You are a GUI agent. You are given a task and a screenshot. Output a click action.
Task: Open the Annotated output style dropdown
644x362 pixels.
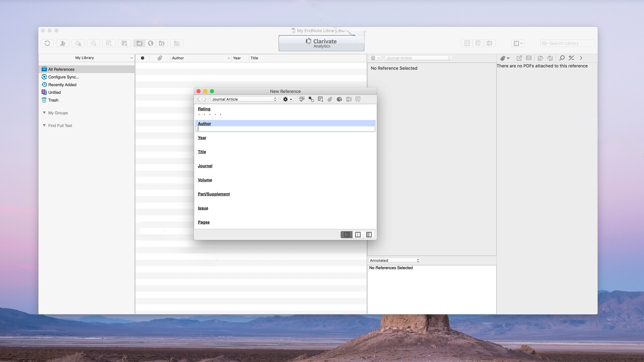[x=394, y=260]
